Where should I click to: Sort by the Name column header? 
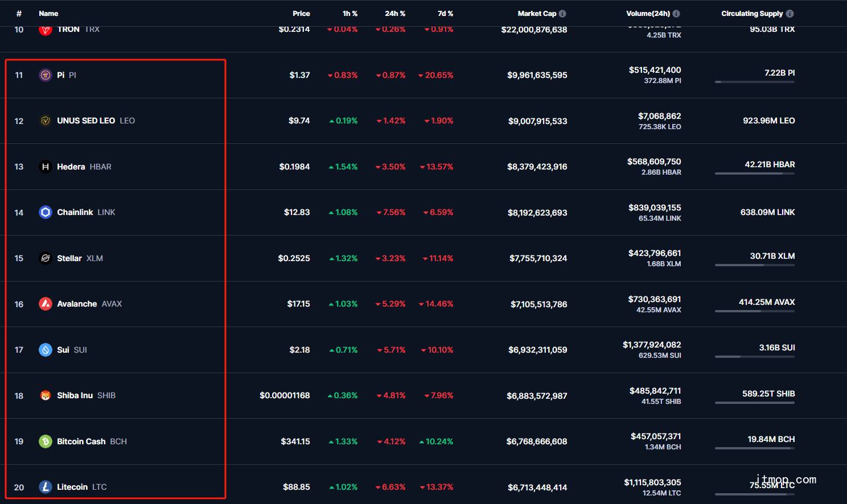click(x=48, y=14)
